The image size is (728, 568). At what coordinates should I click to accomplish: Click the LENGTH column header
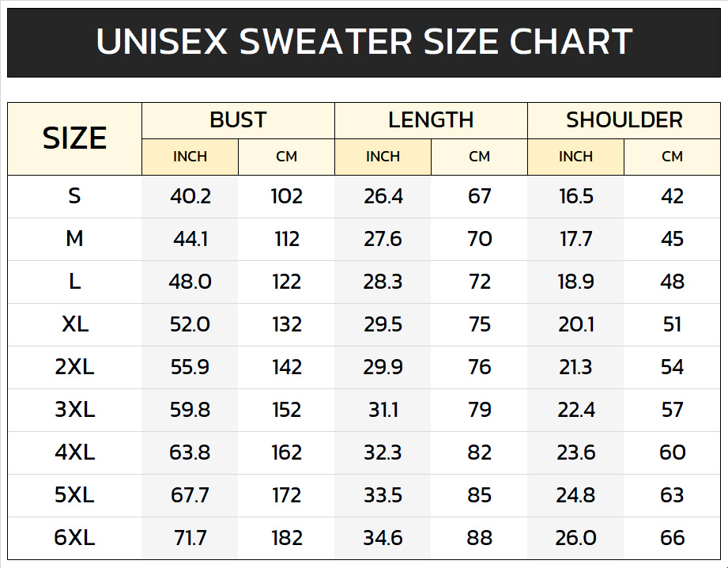[431, 120]
